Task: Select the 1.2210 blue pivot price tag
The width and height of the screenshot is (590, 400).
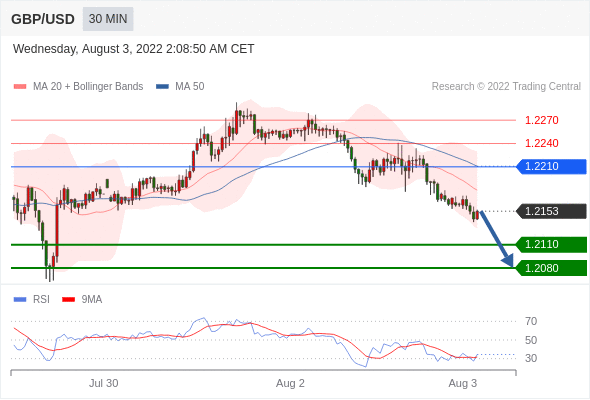Action: (x=551, y=166)
